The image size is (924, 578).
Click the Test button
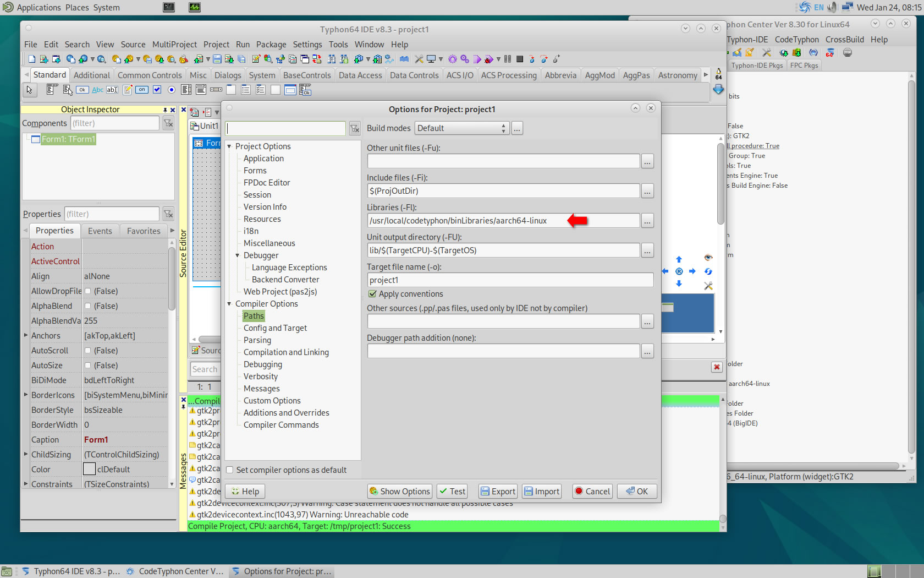pos(452,492)
